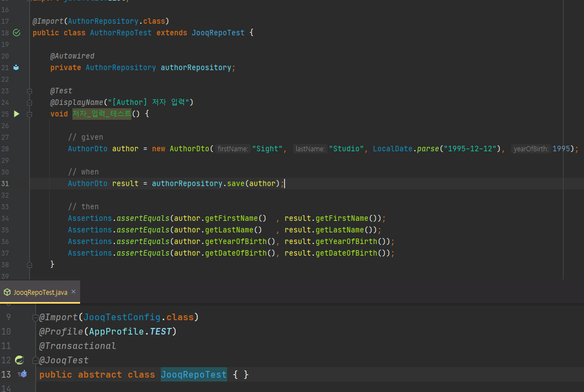The width and height of the screenshot is (584, 392).
Task: Click the firstName: parameter hint
Action: coord(232,149)
